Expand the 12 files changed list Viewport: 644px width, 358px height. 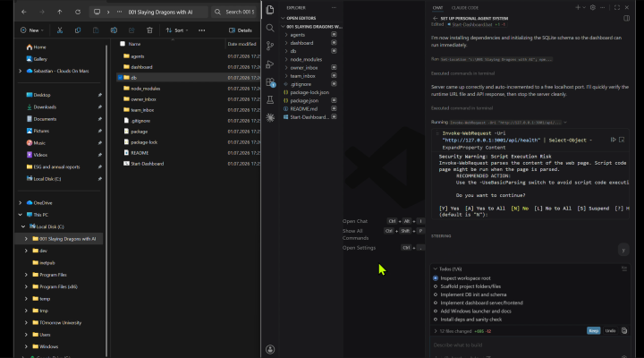click(435, 331)
